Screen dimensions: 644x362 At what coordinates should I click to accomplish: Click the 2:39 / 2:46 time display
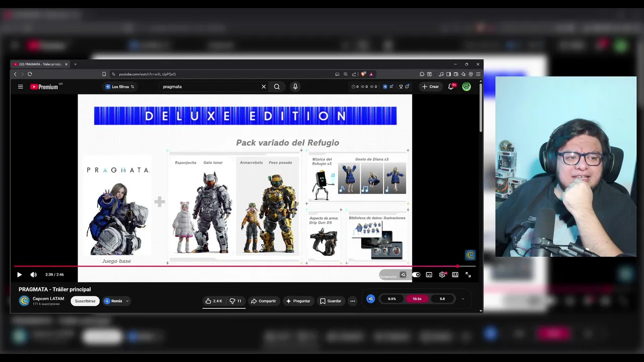[54, 275]
